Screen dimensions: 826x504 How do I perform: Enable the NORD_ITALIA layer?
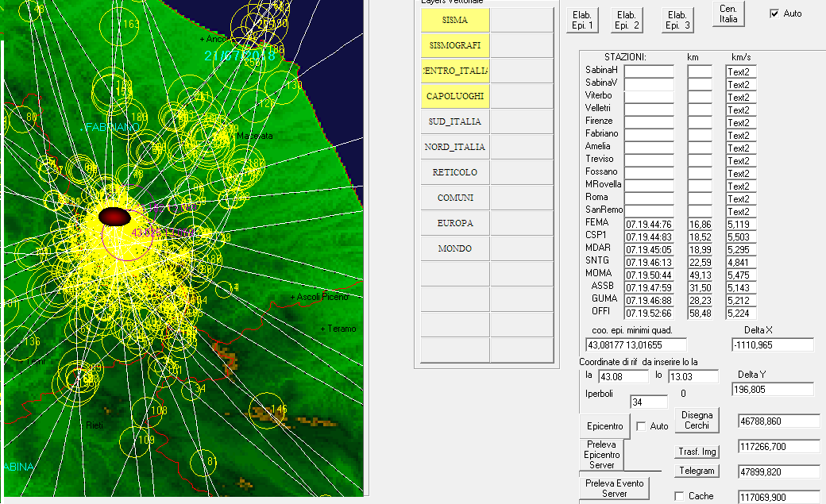pos(455,146)
